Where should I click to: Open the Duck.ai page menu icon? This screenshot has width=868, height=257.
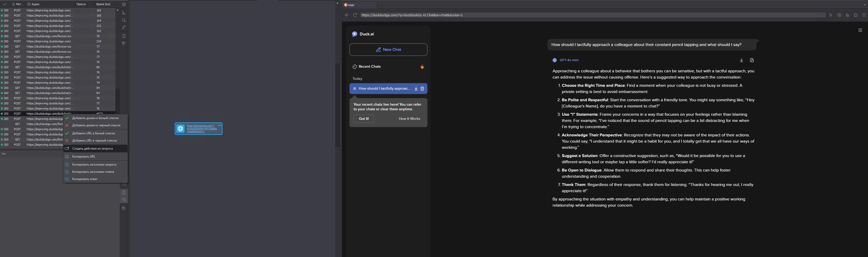860,30
